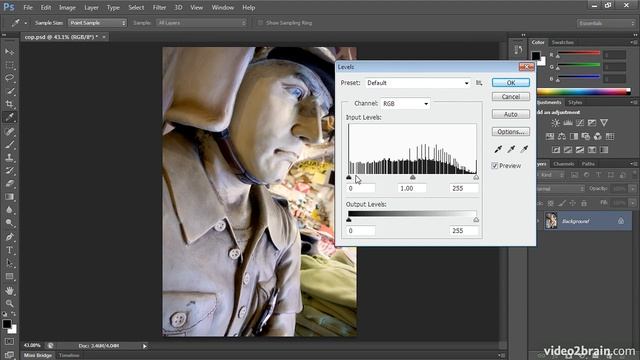Screen dimensions: 640x360
Task: Open the History panel icon
Action: [x=518, y=50]
